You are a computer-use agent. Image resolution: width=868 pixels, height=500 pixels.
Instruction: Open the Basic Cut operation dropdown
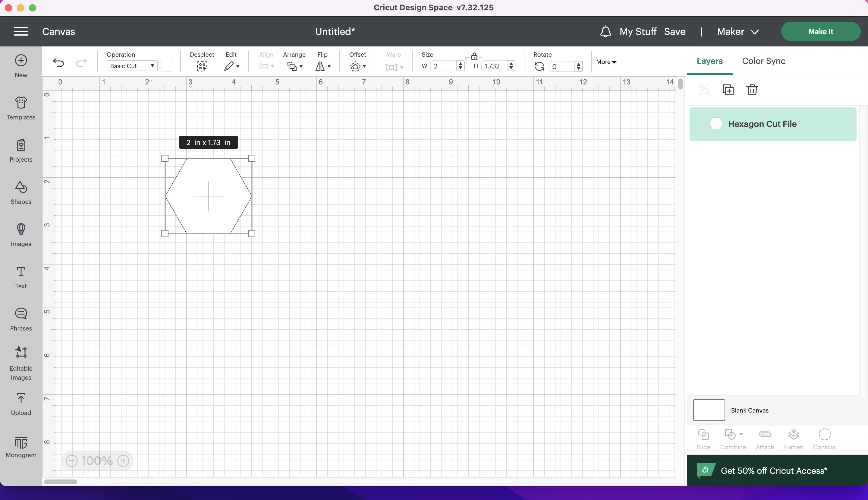pos(131,65)
